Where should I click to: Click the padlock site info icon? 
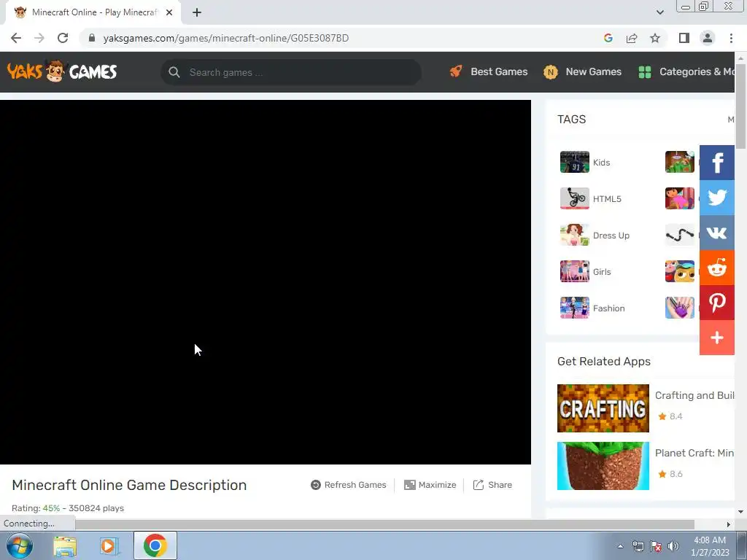(x=92, y=38)
